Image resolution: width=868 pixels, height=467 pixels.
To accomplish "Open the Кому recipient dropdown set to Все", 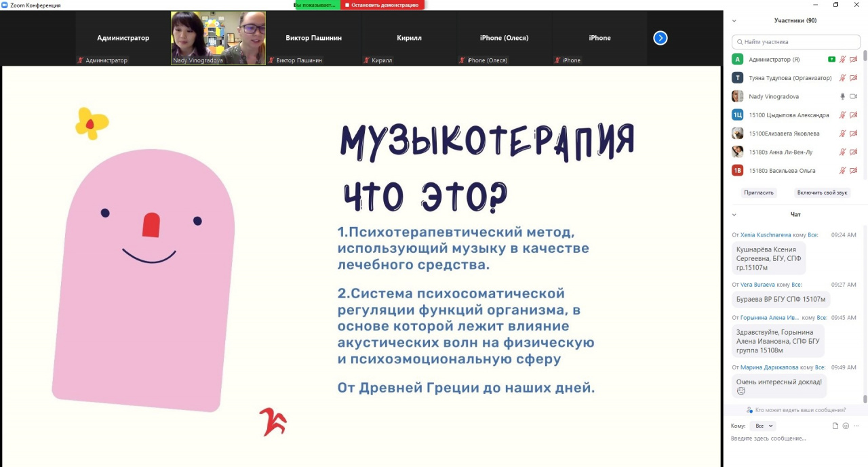I will click(x=763, y=426).
